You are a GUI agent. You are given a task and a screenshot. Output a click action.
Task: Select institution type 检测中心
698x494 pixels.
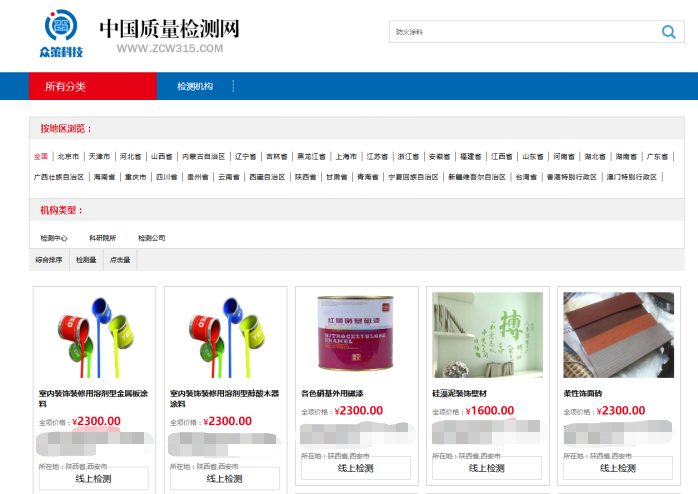coord(54,239)
